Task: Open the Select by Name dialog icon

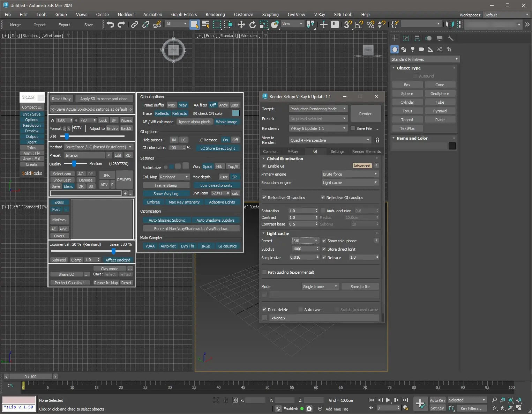Action: coord(205,24)
